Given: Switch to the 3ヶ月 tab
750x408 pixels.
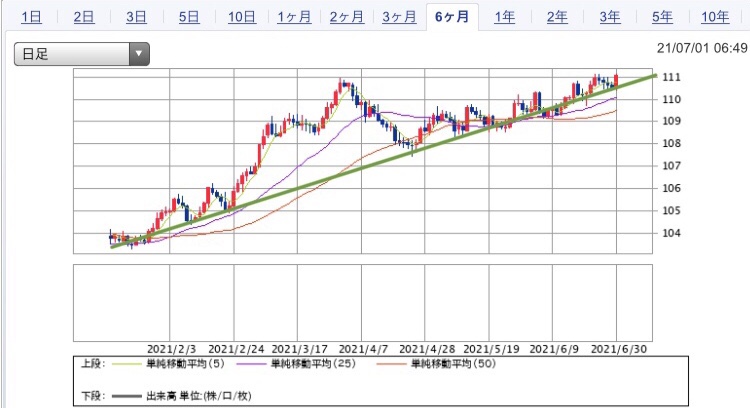Looking at the screenshot, I should (398, 17).
